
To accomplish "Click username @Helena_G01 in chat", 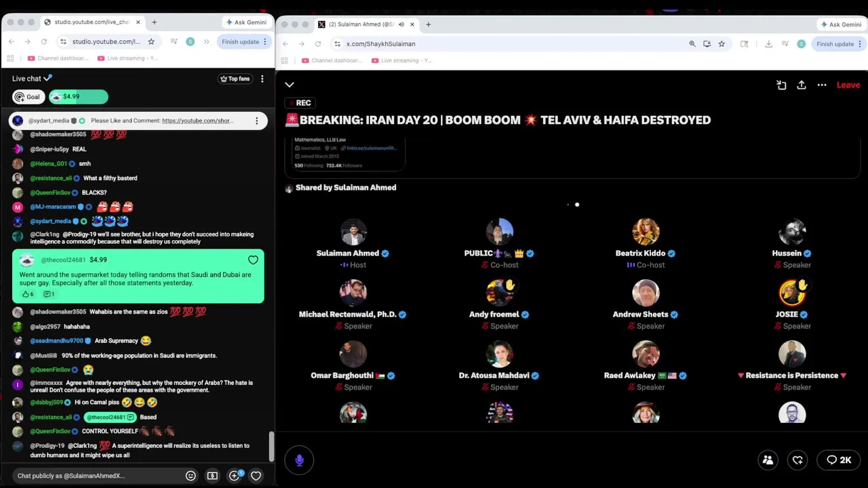I will coord(49,163).
